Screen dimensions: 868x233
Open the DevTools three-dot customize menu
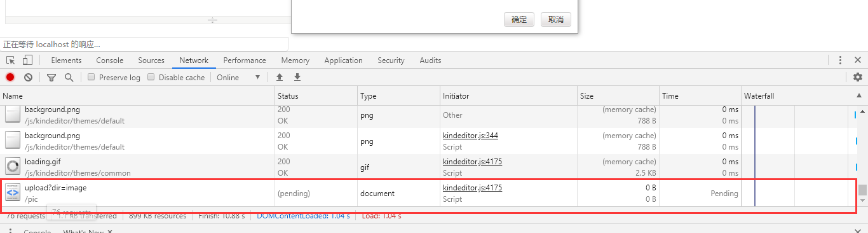840,60
